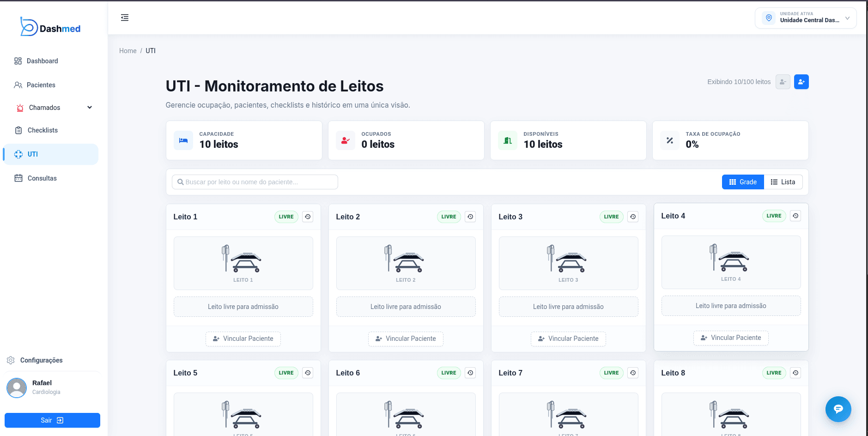The height and width of the screenshot is (436, 868).
Task: Open history for Leito 4
Action: click(x=795, y=216)
